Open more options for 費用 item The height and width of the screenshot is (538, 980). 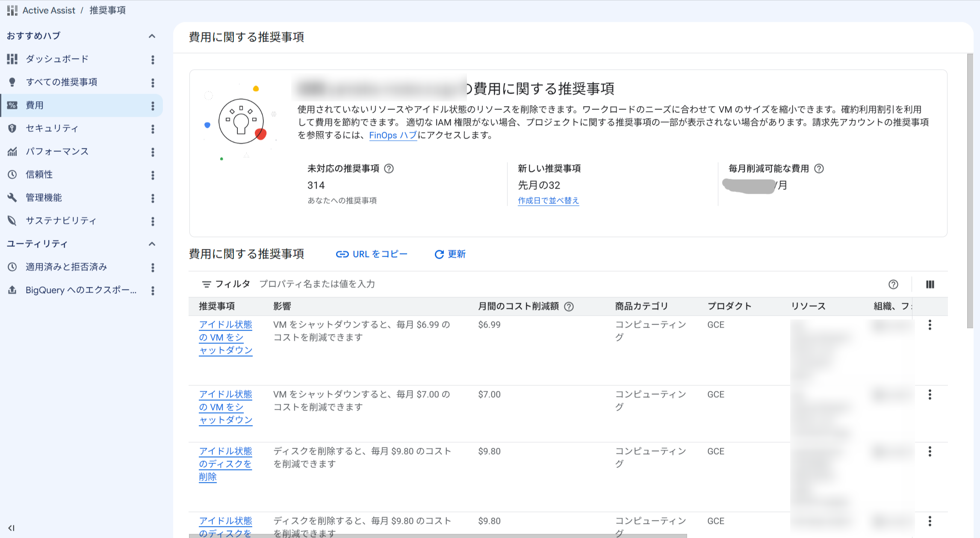(x=153, y=106)
